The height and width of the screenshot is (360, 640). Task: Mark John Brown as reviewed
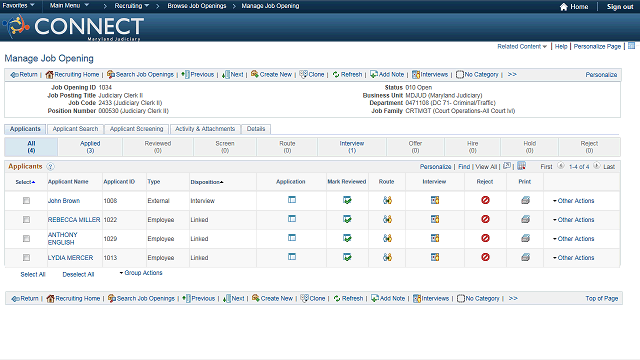(x=347, y=200)
